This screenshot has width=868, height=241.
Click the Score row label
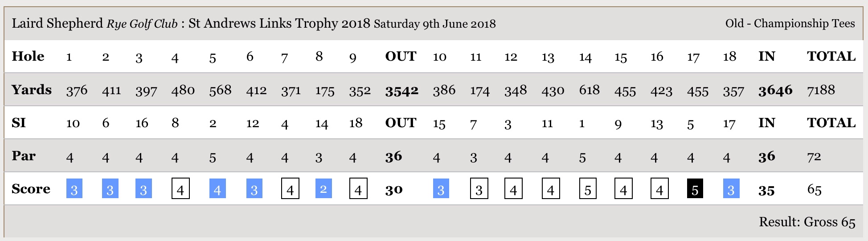(x=31, y=189)
